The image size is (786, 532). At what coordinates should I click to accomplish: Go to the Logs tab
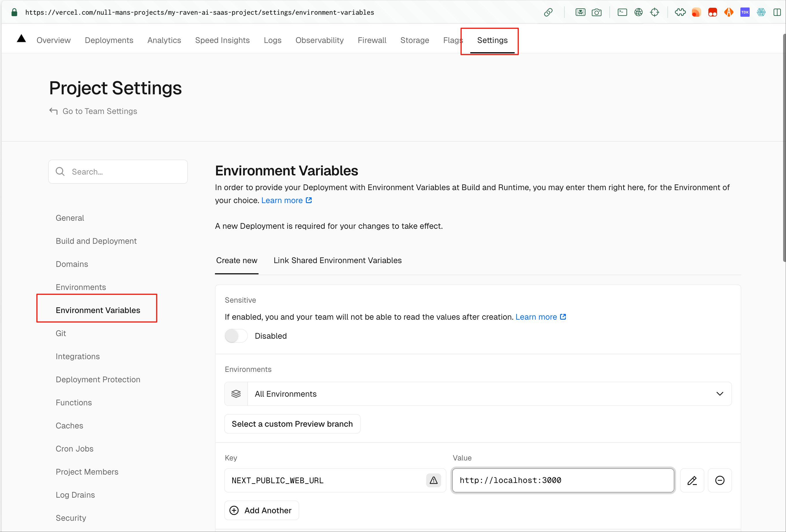pyautogui.click(x=273, y=40)
